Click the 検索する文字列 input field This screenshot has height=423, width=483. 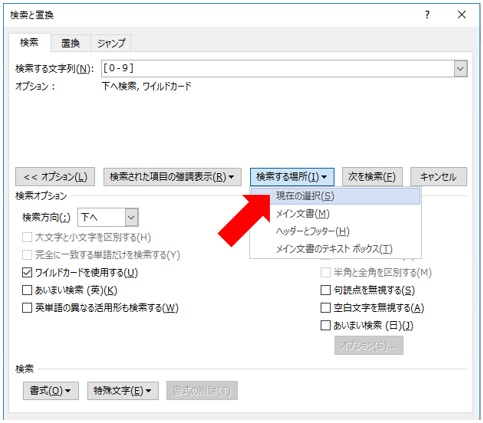pyautogui.click(x=277, y=69)
